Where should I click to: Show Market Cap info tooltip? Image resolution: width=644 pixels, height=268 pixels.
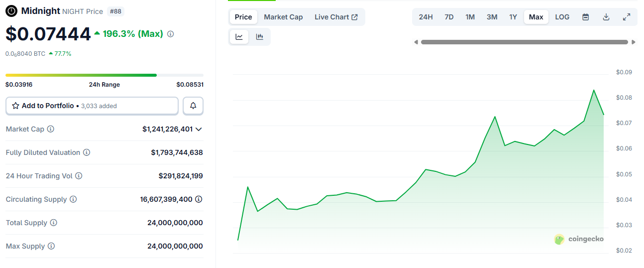(50, 129)
